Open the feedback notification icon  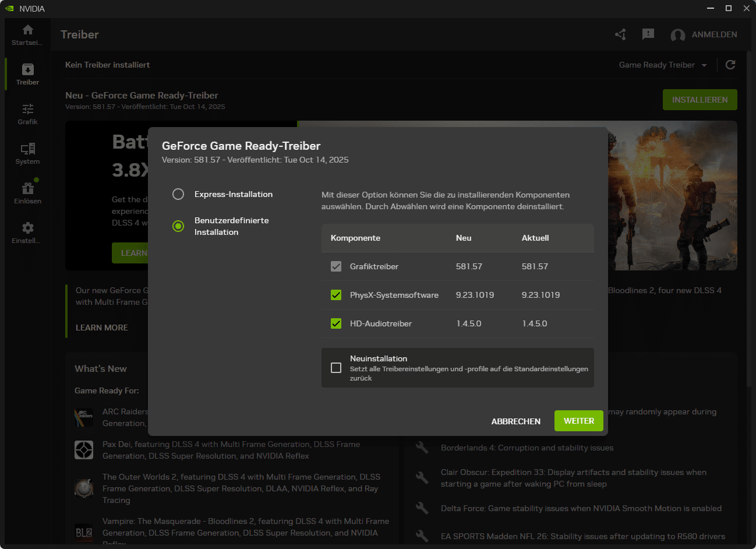coord(648,34)
